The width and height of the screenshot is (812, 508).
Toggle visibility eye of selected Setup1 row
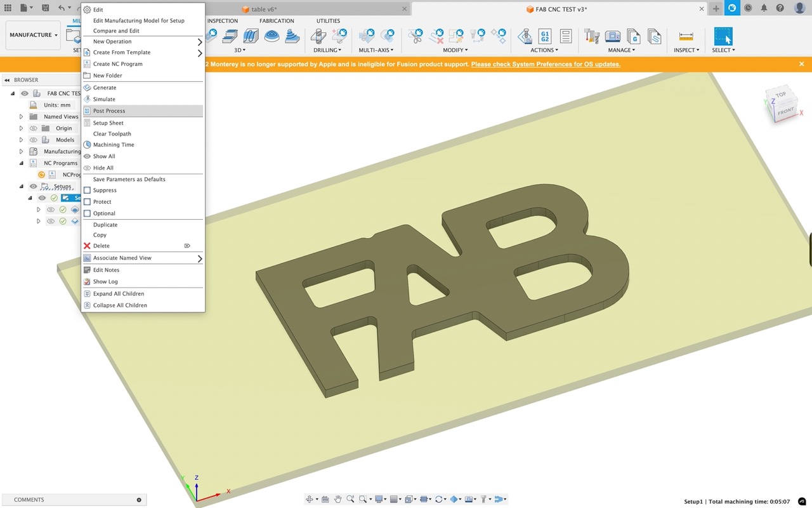click(42, 198)
